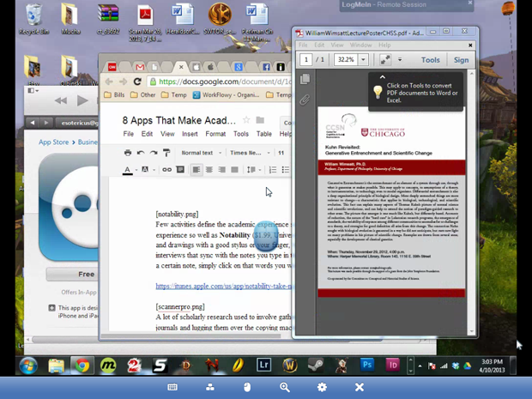532x399 pixels.
Task: Toggle right align in Docs toolbar
Action: pos(222,170)
